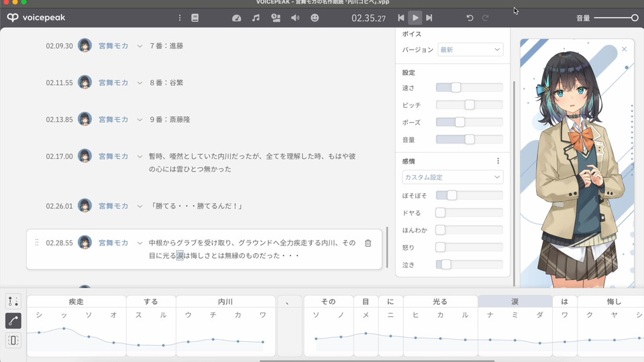Open the バージョン 最新 dropdown

[x=470, y=50]
